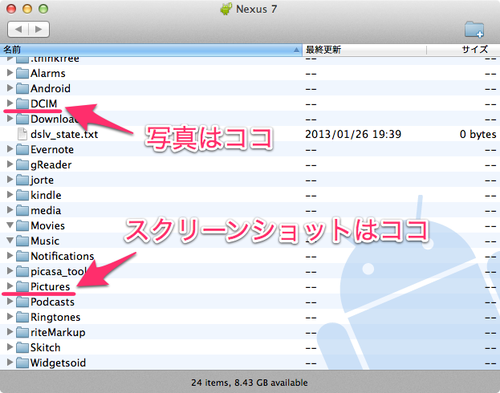The width and height of the screenshot is (500, 393).
Task: Sort by the 名前 column header
Action: [151, 50]
